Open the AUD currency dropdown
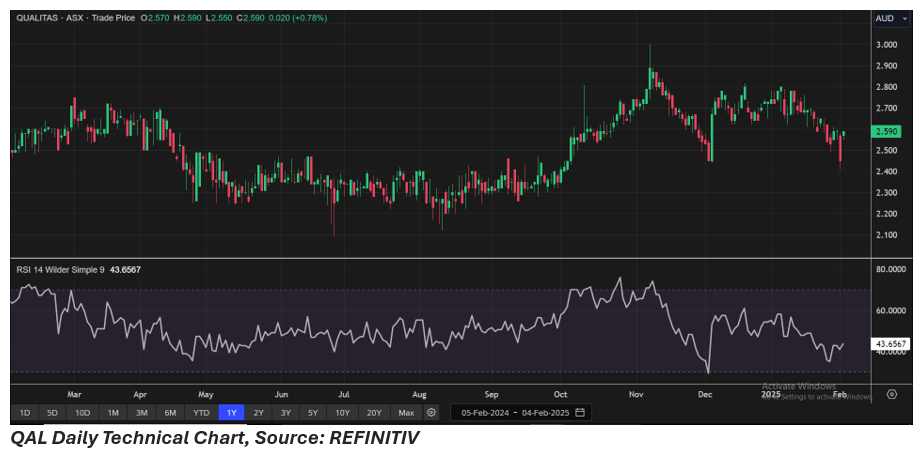The width and height of the screenshot is (916, 460). coord(885,18)
